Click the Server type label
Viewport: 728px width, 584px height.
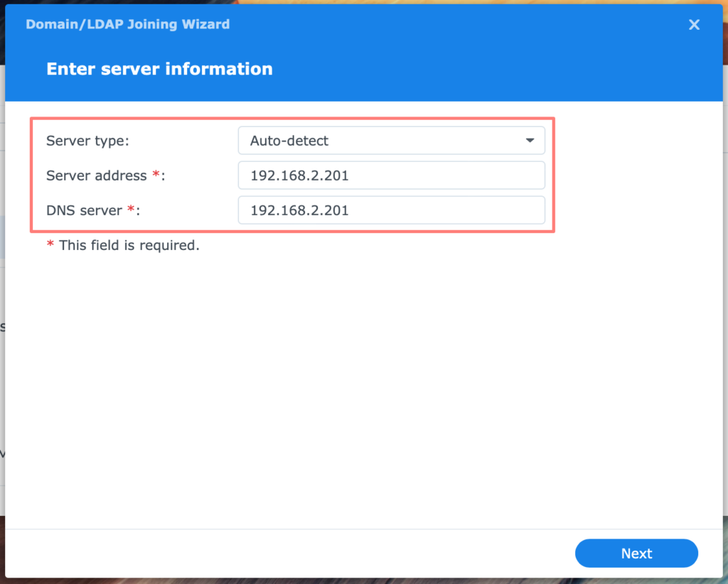pyautogui.click(x=87, y=141)
